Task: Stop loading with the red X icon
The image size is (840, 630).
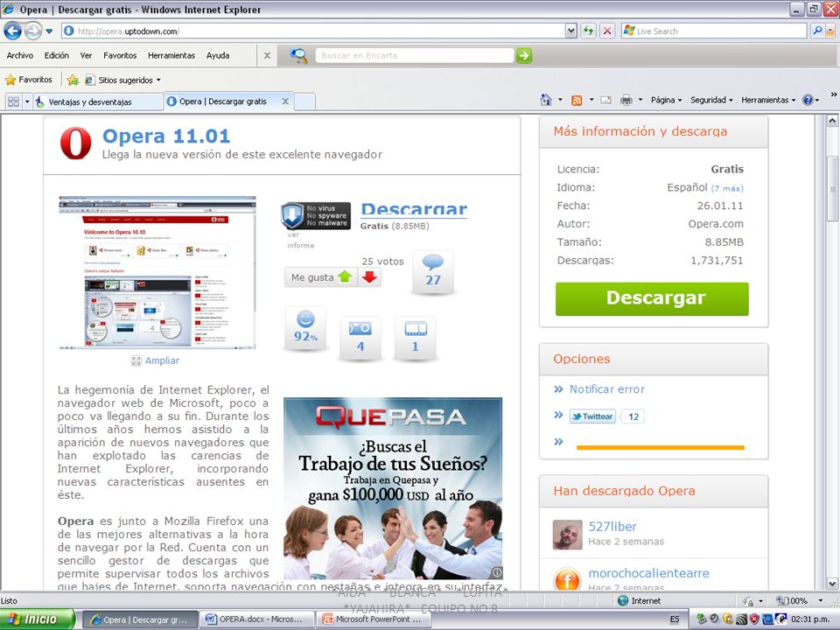Action: coord(607,31)
